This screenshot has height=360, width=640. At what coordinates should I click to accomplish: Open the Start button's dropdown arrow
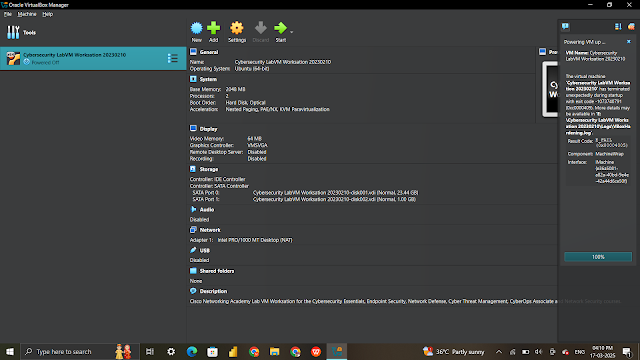(x=291, y=32)
